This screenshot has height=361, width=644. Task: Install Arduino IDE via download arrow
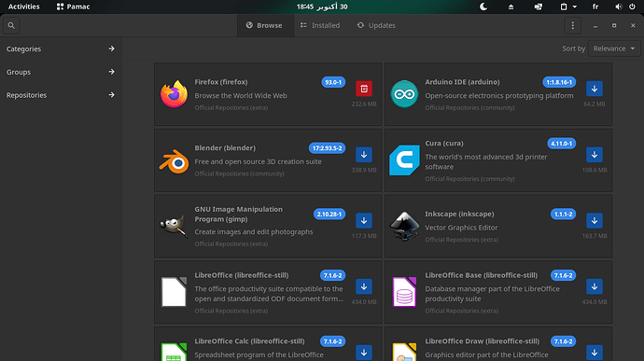(x=595, y=89)
